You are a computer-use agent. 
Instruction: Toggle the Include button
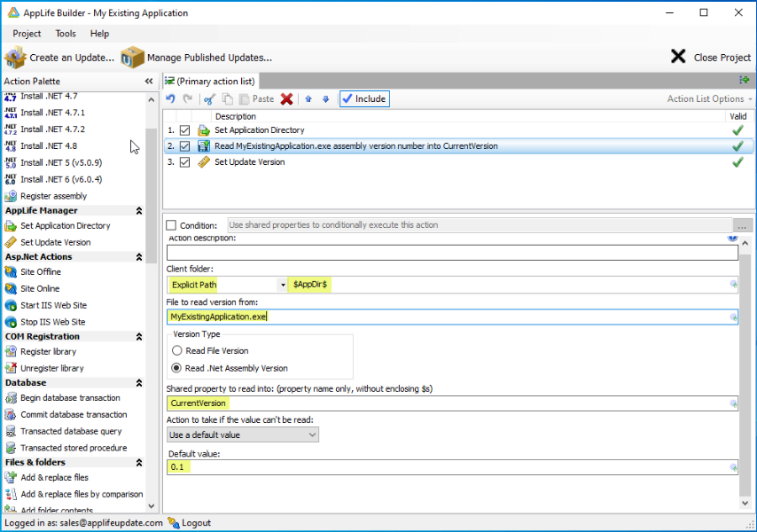[364, 99]
